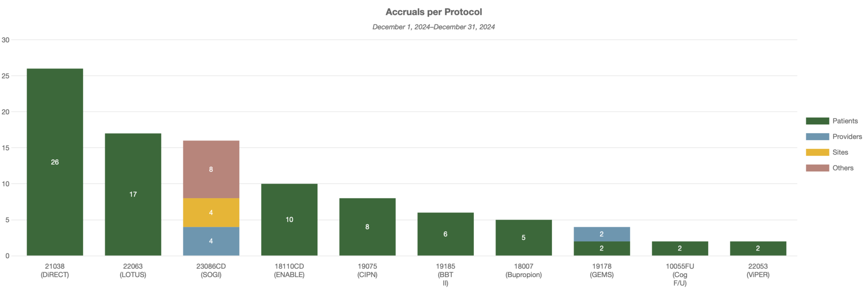Click the 22063 (LOTUS) bar showing 17
This screenshot has width=868, height=289.
(133, 194)
